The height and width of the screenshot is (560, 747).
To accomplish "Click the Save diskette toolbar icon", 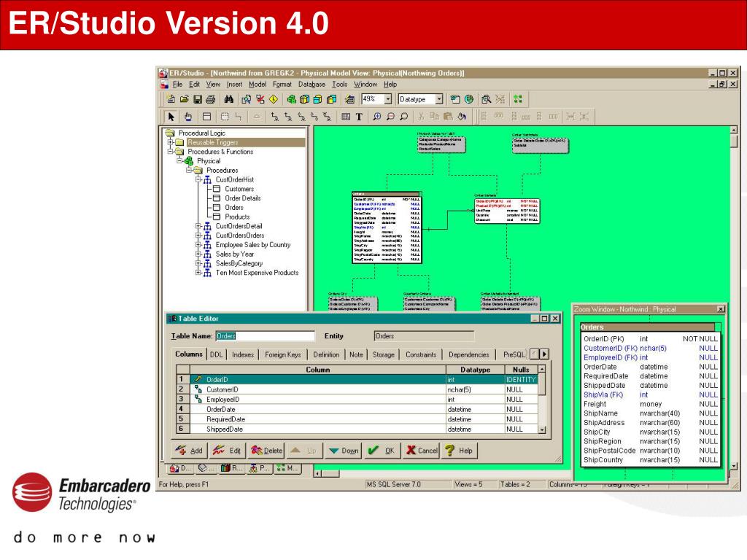I will [x=197, y=99].
